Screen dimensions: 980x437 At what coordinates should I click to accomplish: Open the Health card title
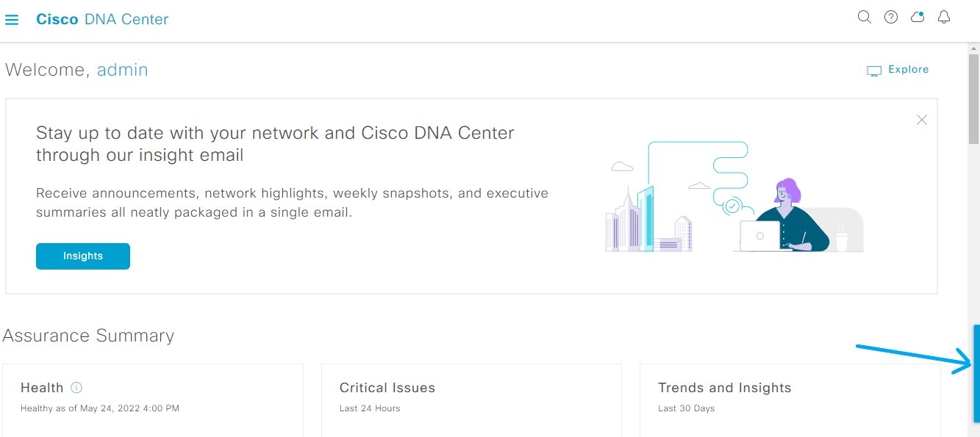(42, 388)
